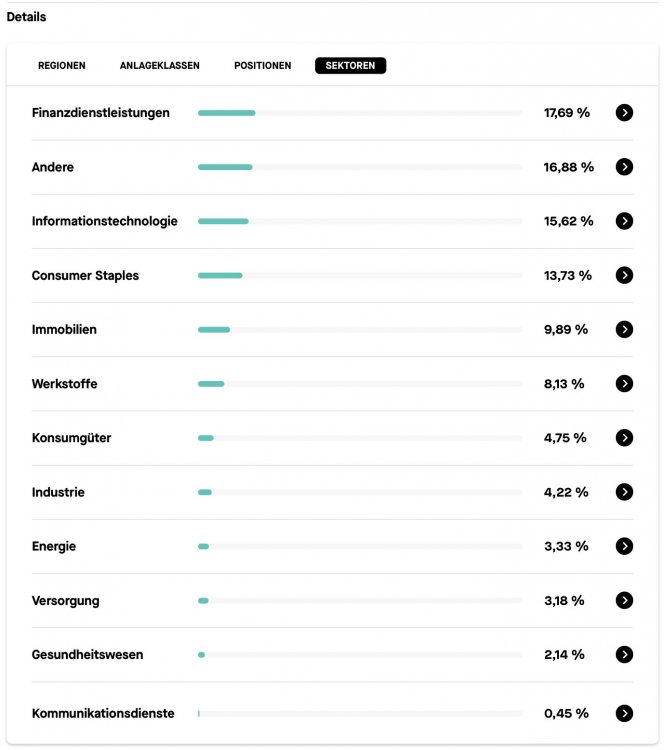664x750 pixels.
Task: Open details arrow for Andere sector
Action: (624, 167)
